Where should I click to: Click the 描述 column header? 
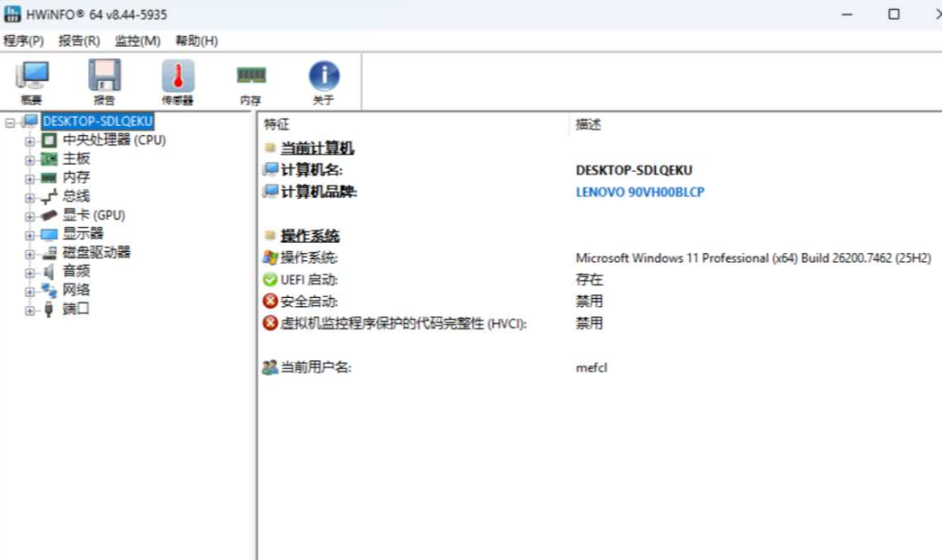[x=588, y=124]
